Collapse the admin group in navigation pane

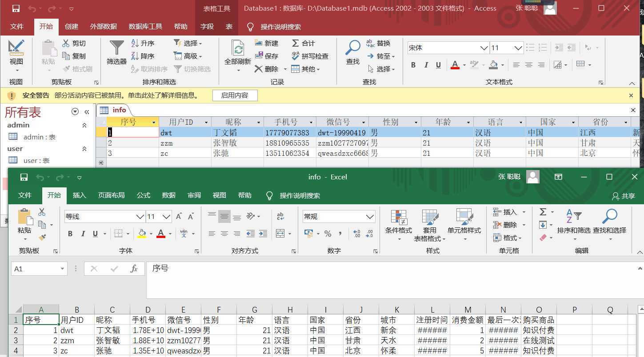84,125
